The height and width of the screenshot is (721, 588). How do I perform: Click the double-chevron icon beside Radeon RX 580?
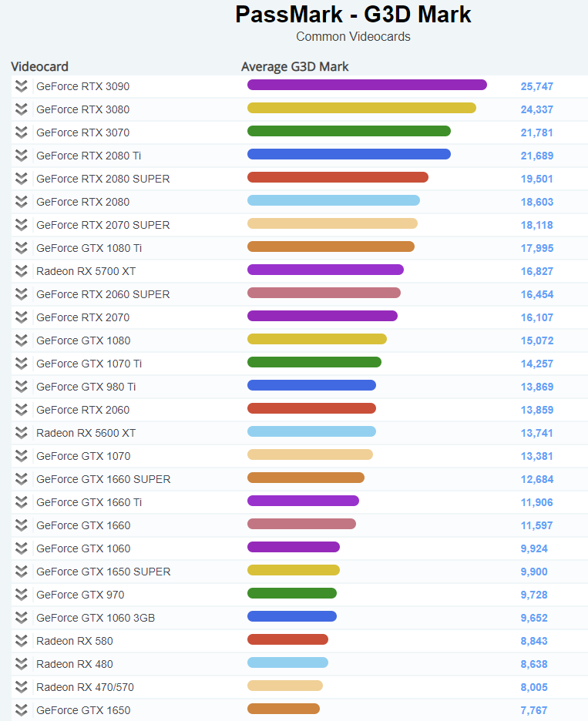click(x=21, y=641)
